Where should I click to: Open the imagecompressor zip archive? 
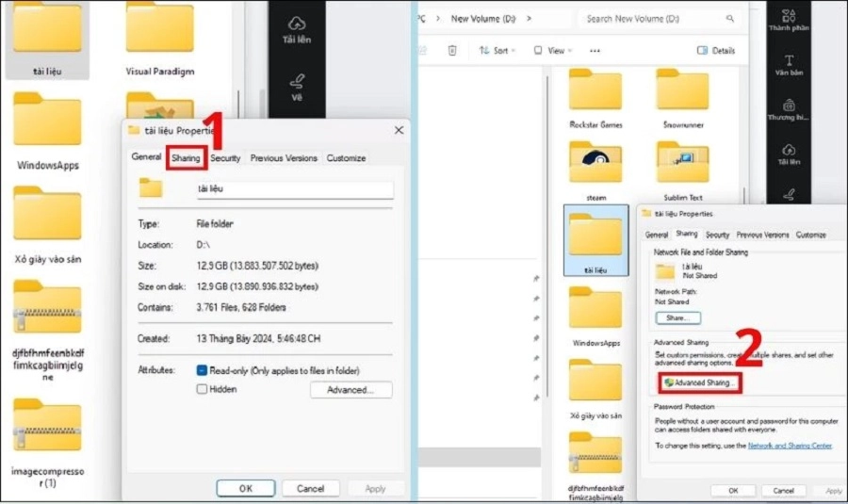click(47, 429)
